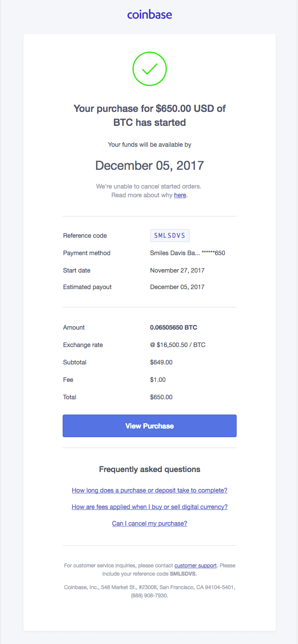The height and width of the screenshot is (644, 298).
Task: Click the 0.06505650 BTC amount
Action: (x=174, y=327)
